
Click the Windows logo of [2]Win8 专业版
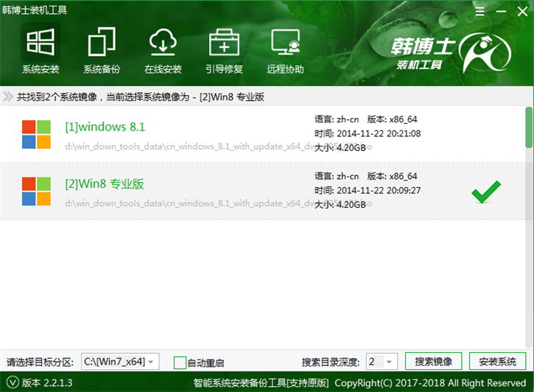tap(35, 191)
